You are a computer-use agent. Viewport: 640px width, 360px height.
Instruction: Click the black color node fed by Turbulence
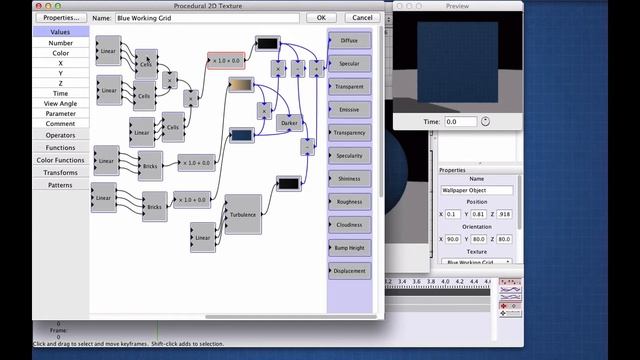(x=289, y=184)
